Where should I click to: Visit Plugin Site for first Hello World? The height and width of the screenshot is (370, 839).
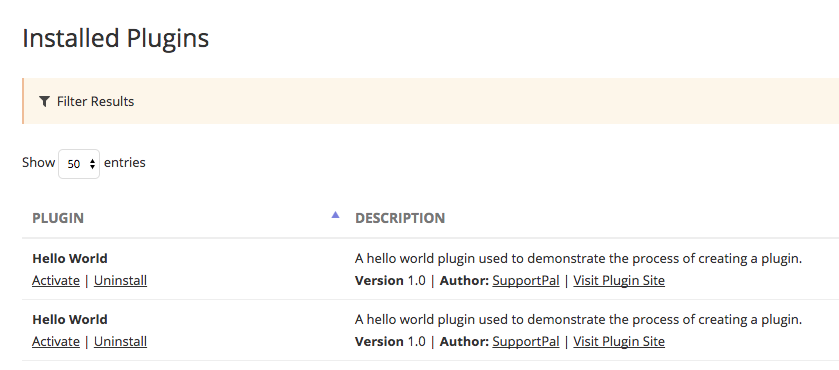pos(619,281)
